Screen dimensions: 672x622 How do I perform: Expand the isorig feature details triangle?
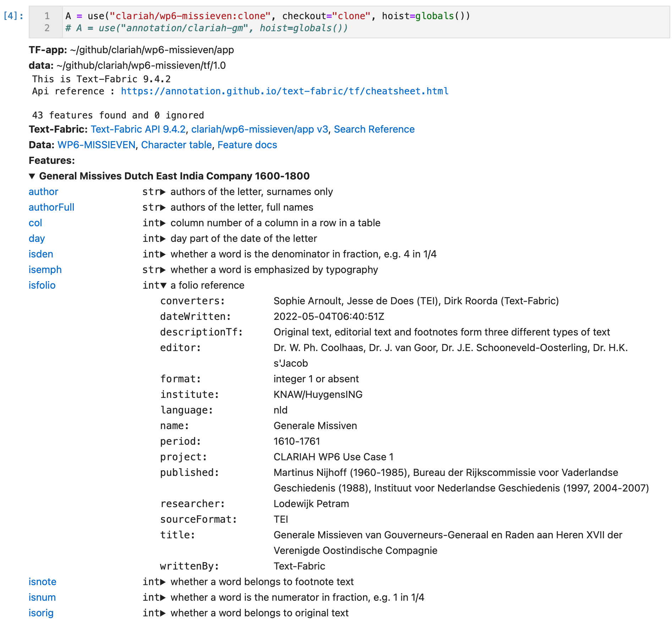[163, 613]
